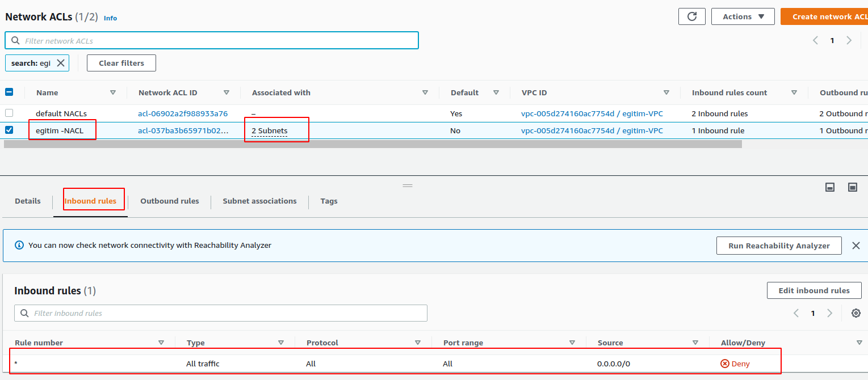Click 'All' in the Port range column
This screenshot has height=380, width=868.
tap(448, 364)
